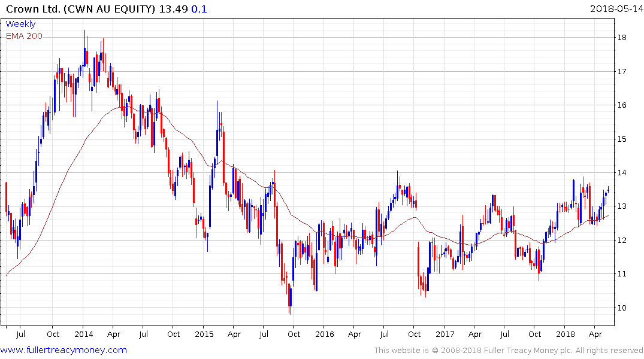Screen dimensions: 644x359
Task: Click the price axis value 13
Action: click(621, 206)
